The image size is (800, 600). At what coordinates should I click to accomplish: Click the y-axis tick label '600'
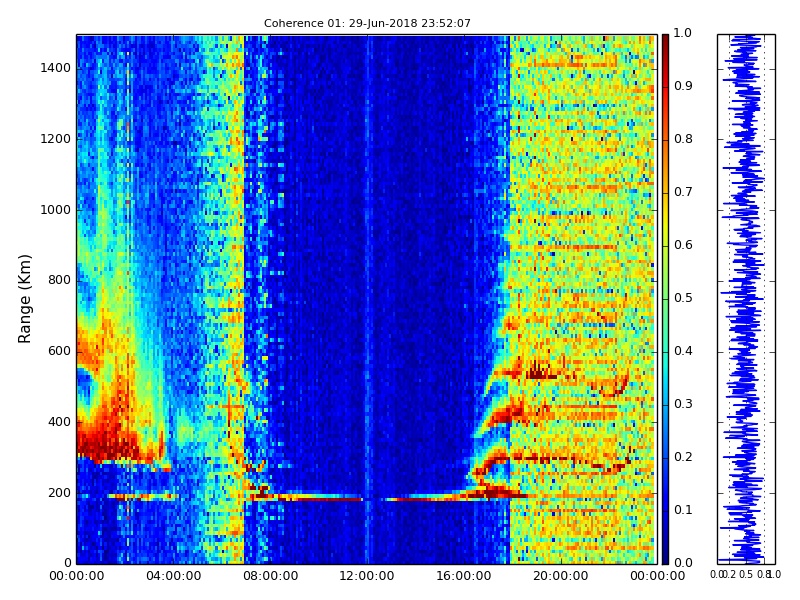pos(59,351)
